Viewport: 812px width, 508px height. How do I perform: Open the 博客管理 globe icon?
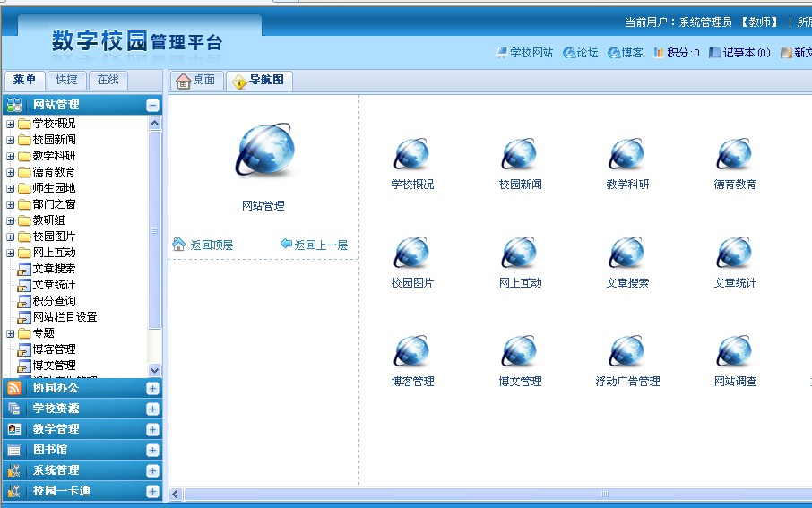[x=412, y=351]
